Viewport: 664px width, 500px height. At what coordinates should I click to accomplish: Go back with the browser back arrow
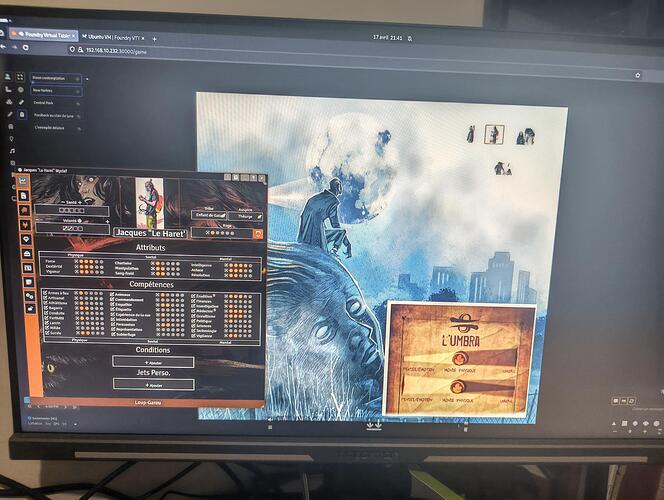(3, 47)
